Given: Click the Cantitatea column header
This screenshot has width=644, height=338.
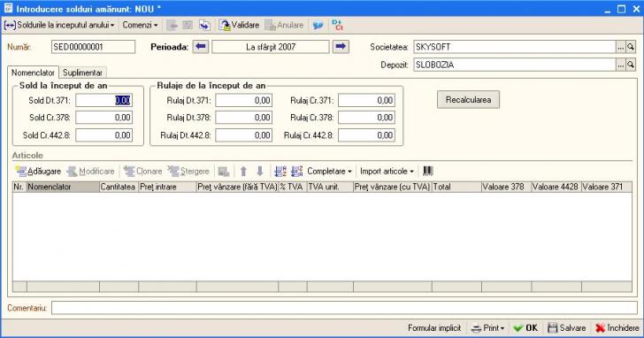Looking at the screenshot, I should pos(119,187).
